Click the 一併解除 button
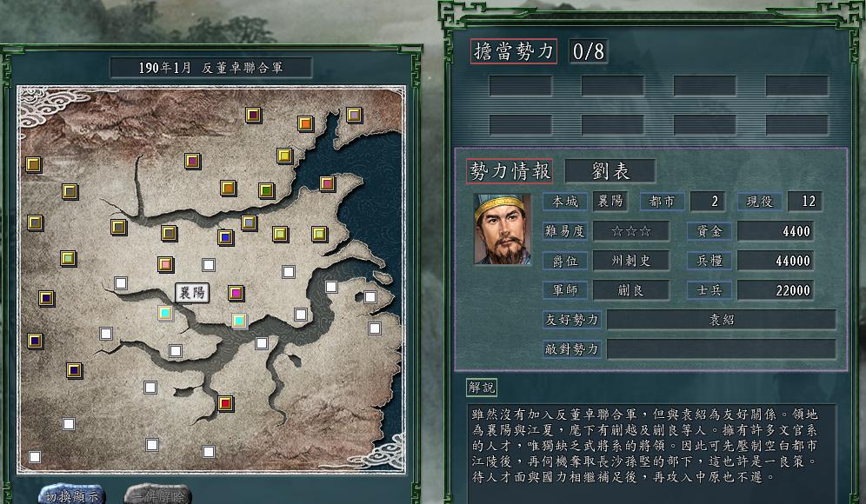 click(158, 495)
